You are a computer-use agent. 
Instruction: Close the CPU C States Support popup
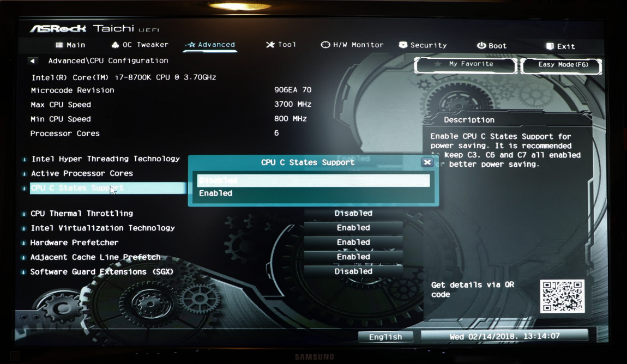click(x=427, y=162)
